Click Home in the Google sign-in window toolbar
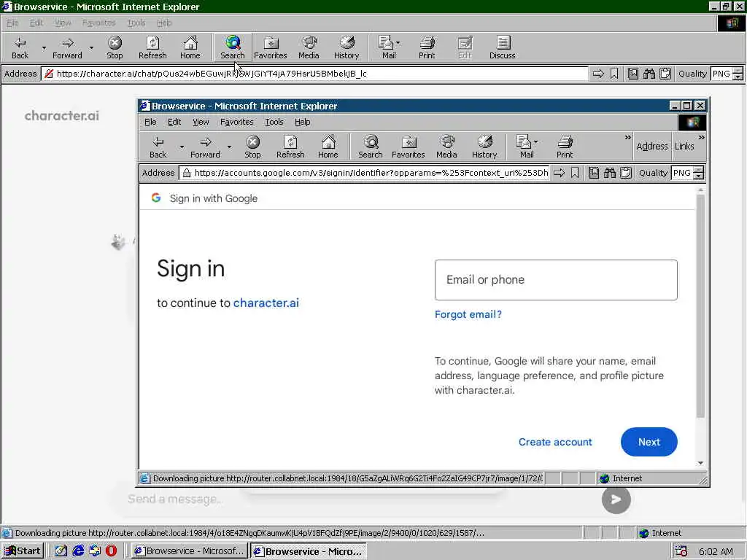 click(x=328, y=147)
